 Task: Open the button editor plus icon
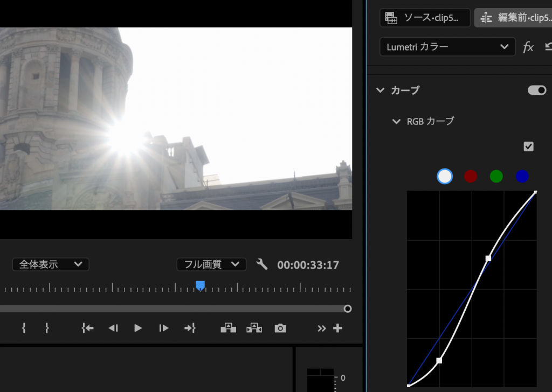tap(338, 328)
